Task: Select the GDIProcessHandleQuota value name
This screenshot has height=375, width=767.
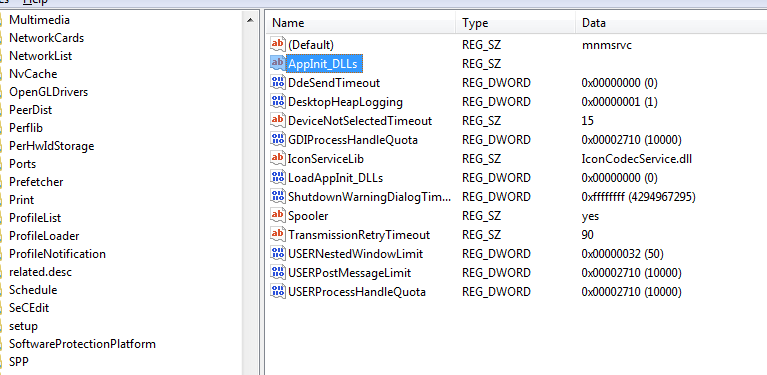Action: coord(353,140)
